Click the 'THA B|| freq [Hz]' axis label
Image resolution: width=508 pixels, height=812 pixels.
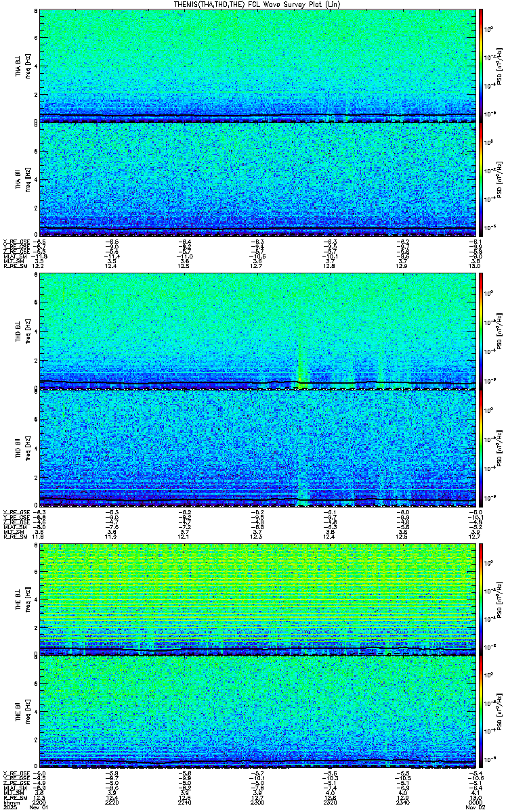[x=23, y=180]
